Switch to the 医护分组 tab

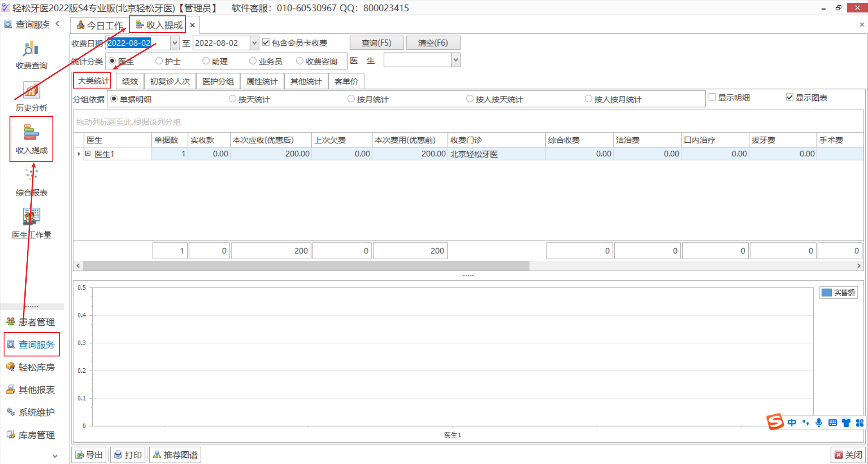[x=218, y=81]
